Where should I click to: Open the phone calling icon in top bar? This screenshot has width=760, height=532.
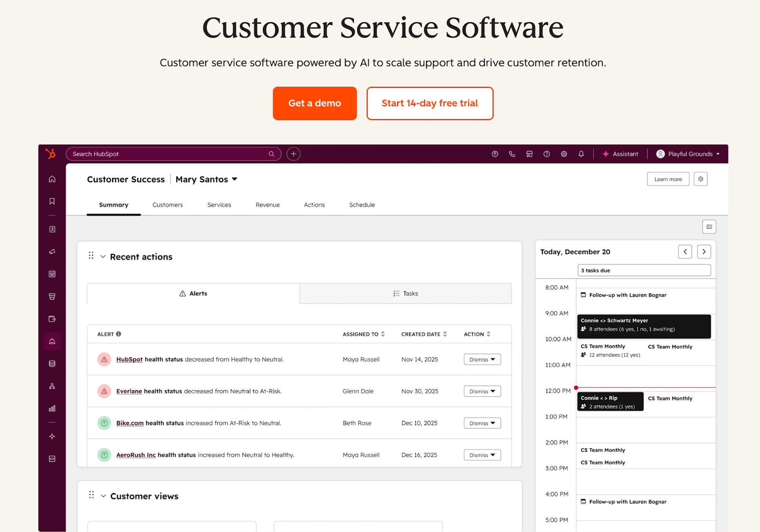coord(512,154)
